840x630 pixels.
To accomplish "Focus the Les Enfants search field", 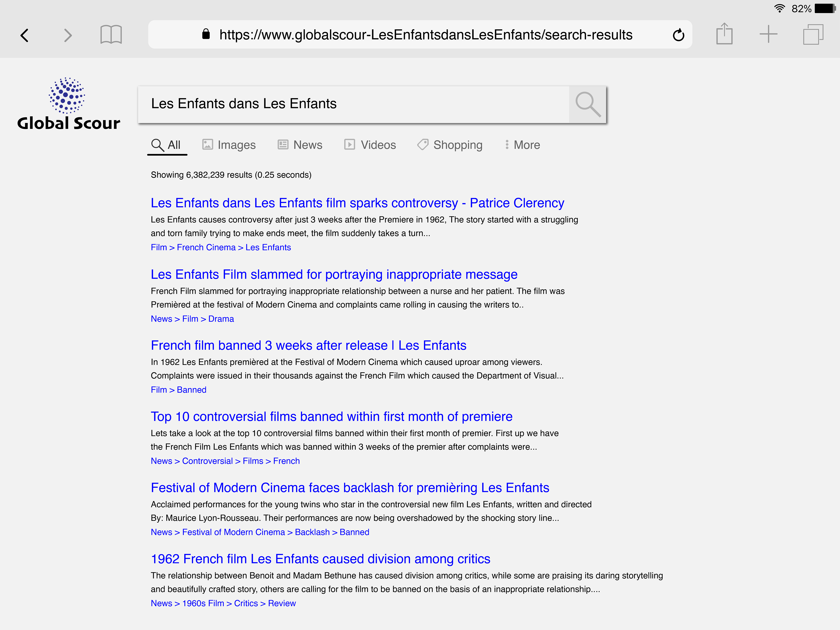I will click(x=353, y=104).
